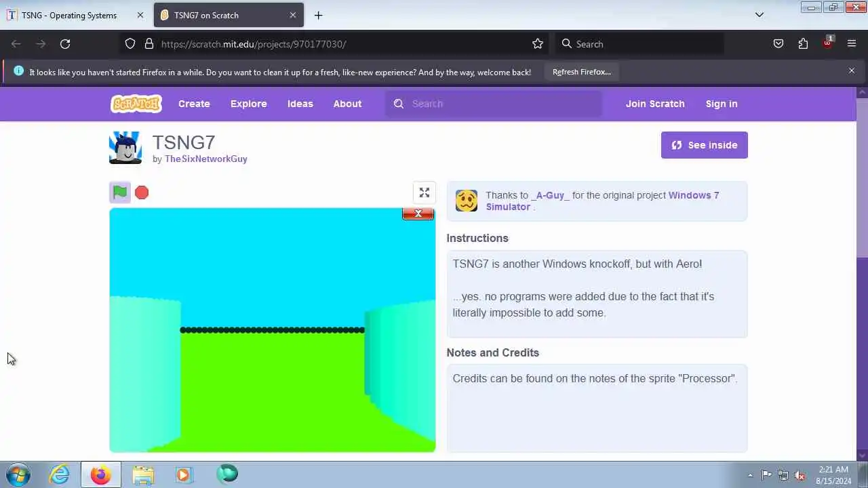Close the TSNG7 on Scratch tab

click(293, 15)
